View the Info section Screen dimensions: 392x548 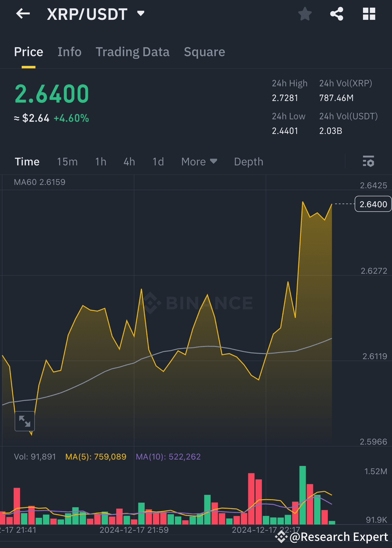[69, 52]
